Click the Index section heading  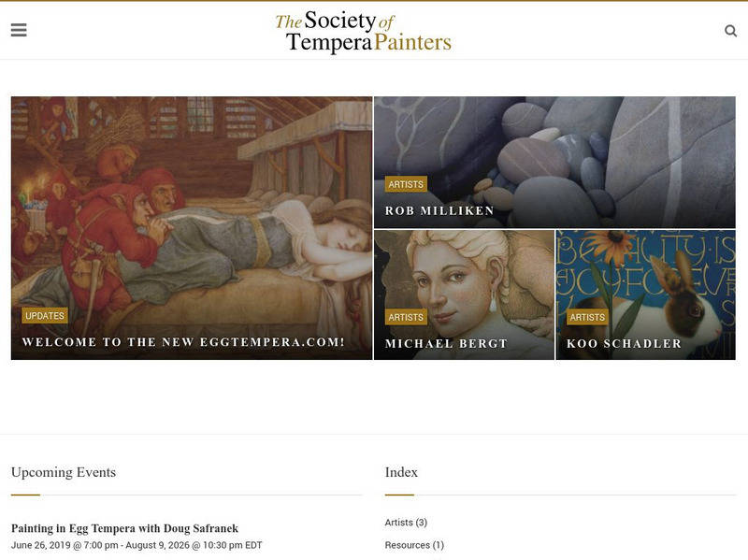tap(401, 472)
